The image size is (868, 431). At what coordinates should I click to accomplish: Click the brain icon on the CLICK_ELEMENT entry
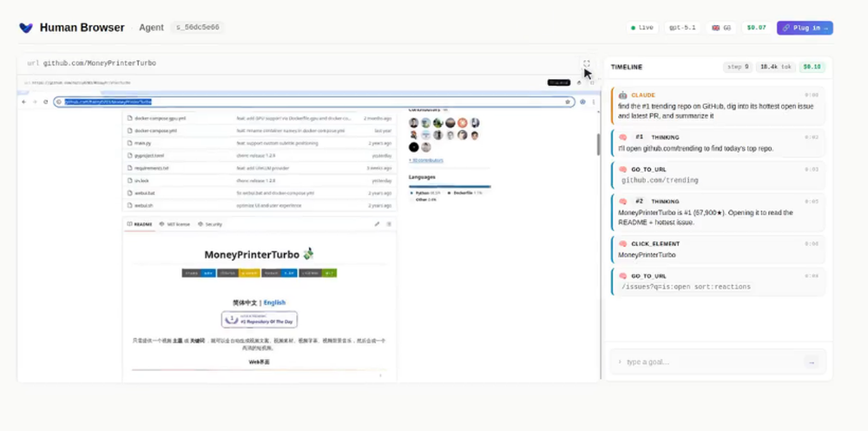coord(622,244)
